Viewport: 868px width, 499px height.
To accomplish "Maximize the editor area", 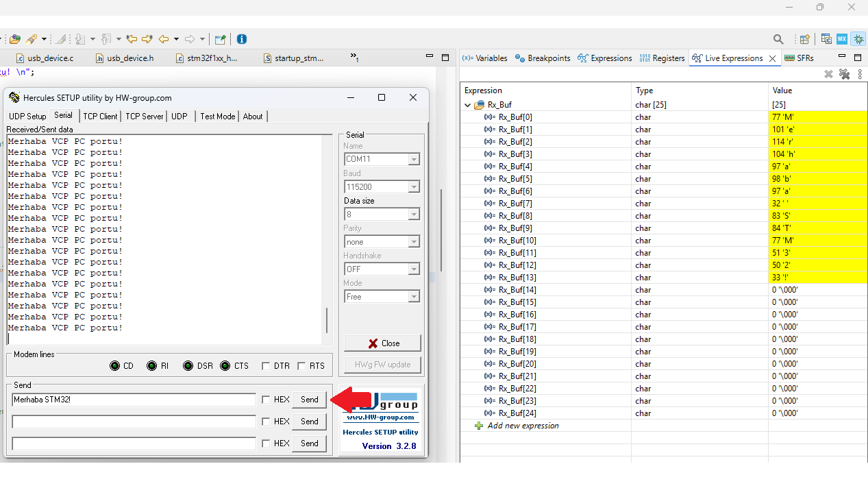I will pos(445,58).
